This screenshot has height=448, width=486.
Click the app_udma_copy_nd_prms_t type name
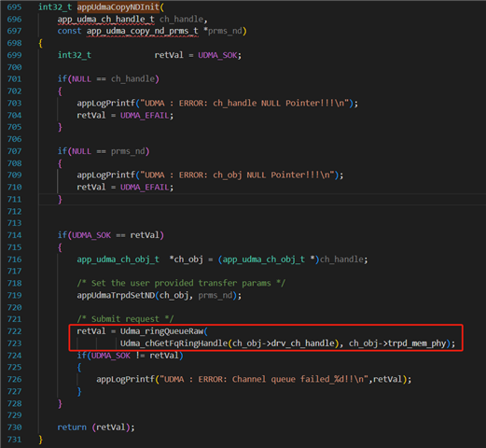pyautogui.click(x=142, y=31)
